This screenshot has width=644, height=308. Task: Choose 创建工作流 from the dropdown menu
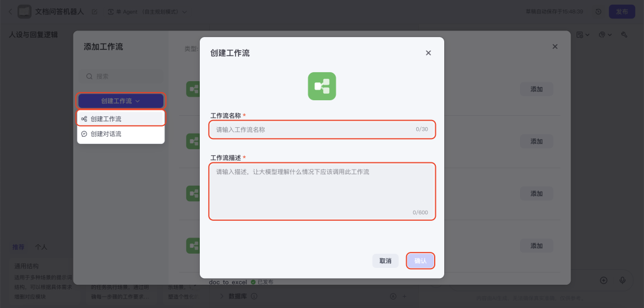(120, 119)
